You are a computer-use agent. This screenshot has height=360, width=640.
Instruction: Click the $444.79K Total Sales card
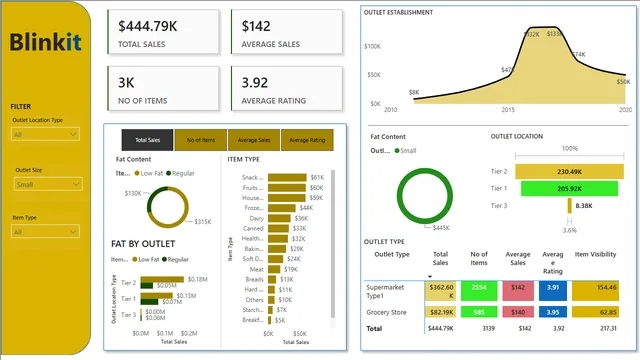pos(163,32)
